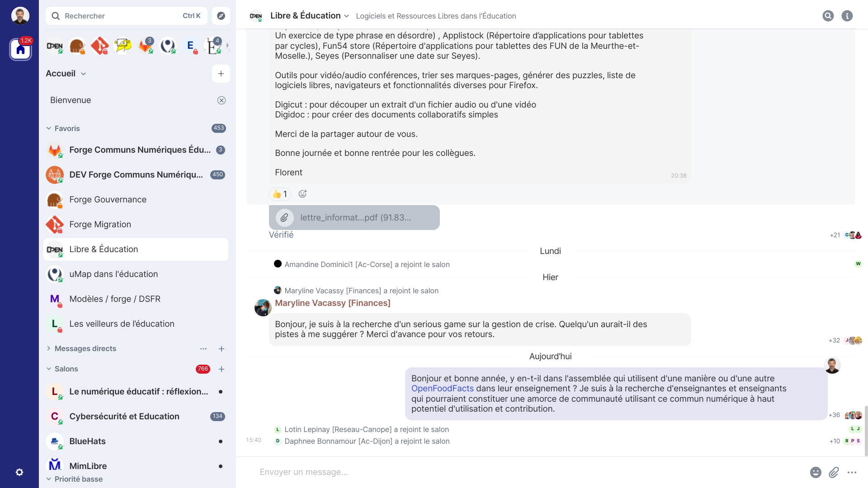Select the Forge Migration room
Screen dimensions: 868x488
point(136,225)
